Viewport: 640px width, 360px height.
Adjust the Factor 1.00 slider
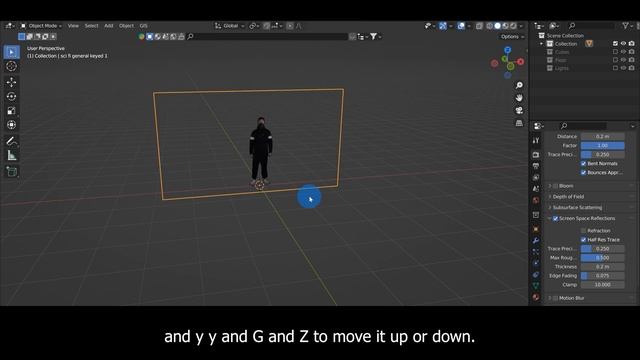click(x=602, y=146)
